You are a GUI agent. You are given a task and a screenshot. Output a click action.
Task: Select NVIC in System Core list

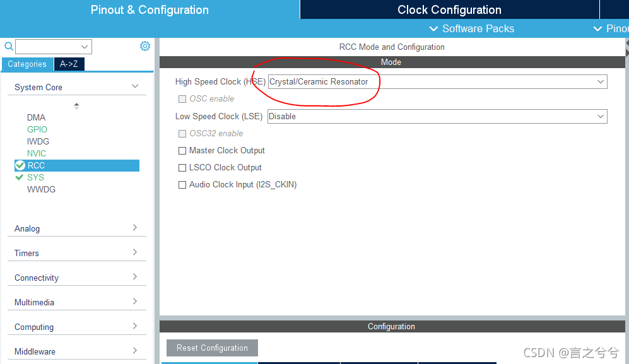(x=37, y=154)
